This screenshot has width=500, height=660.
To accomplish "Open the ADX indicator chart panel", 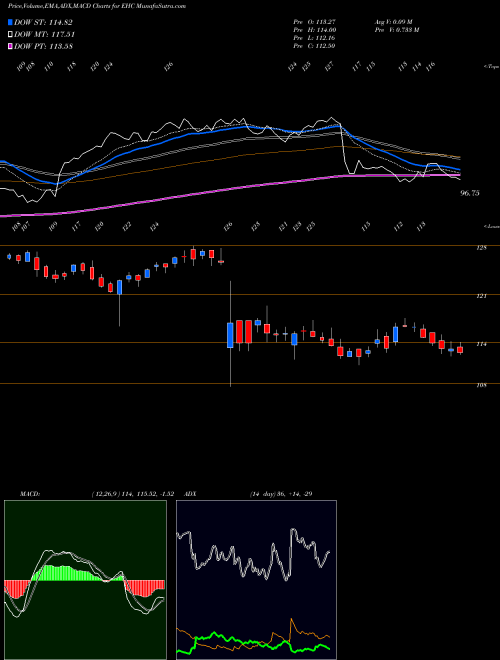I will point(256,580).
